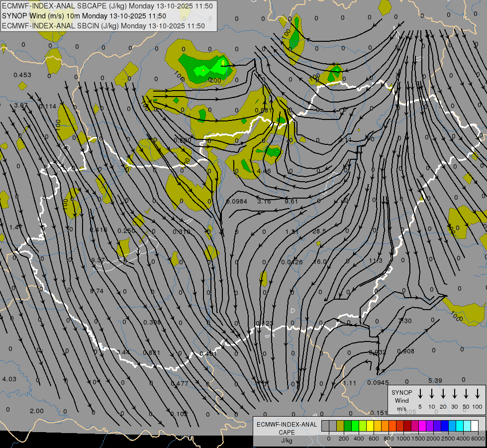The width and height of the screenshot is (487, 448).
Task: Click the 0.398 value on the map
Action: [152, 323]
